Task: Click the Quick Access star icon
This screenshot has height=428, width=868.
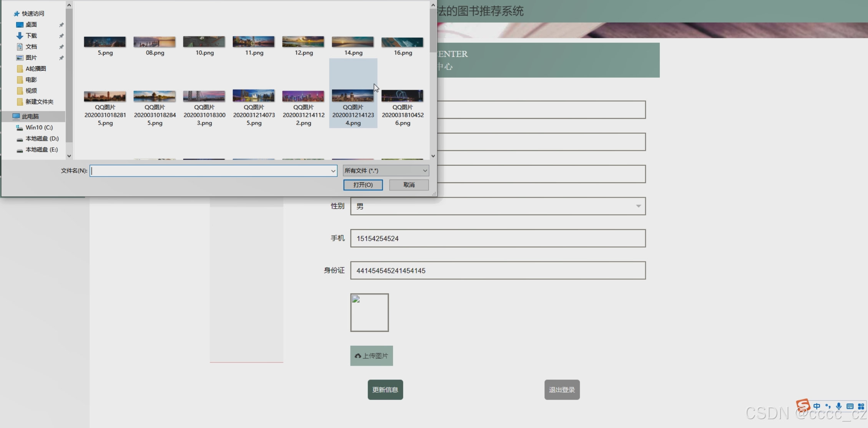Action: click(x=17, y=14)
